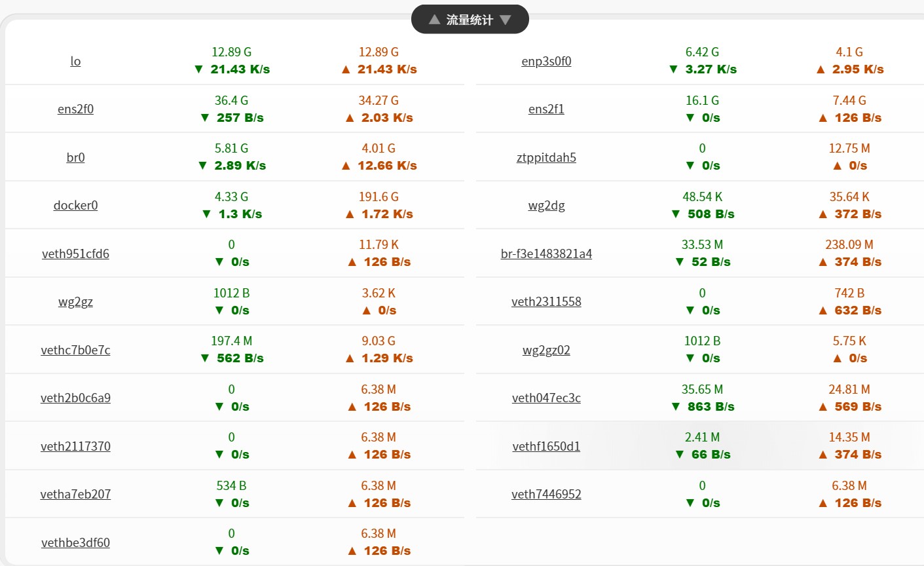Click the 流量统计 title button
The width and height of the screenshot is (924, 566).
[x=470, y=19]
